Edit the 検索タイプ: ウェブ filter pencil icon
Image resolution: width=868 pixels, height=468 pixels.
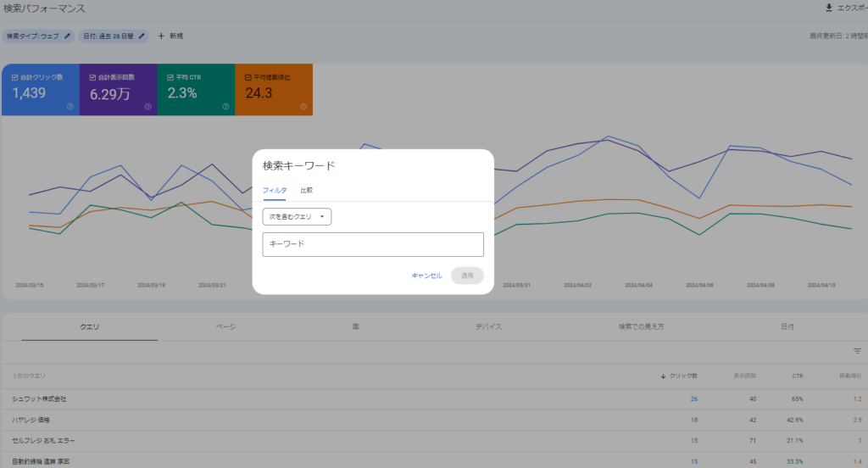tap(67, 36)
